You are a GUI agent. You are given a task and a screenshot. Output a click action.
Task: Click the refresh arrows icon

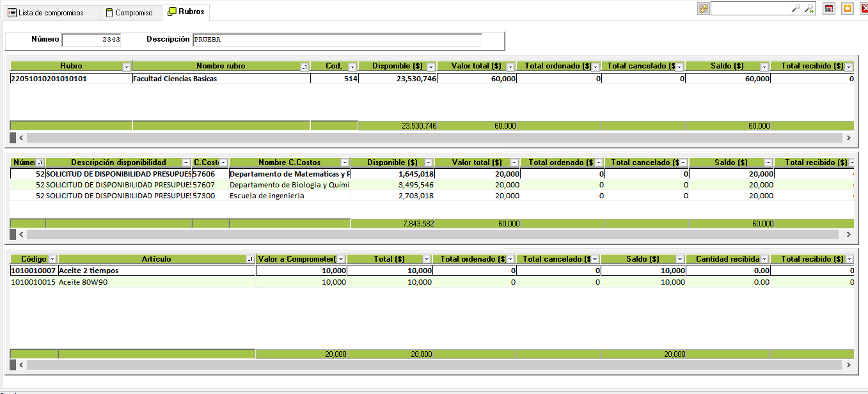[x=704, y=8]
